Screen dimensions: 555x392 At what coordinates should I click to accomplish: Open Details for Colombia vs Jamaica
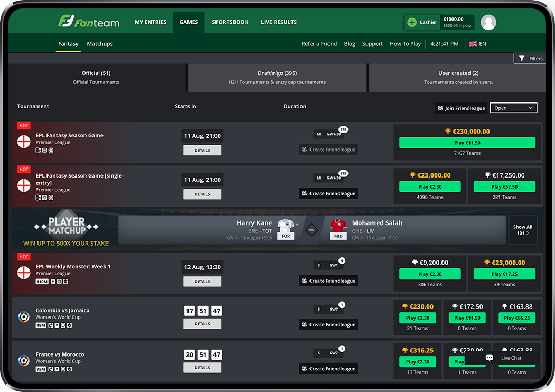(x=202, y=324)
